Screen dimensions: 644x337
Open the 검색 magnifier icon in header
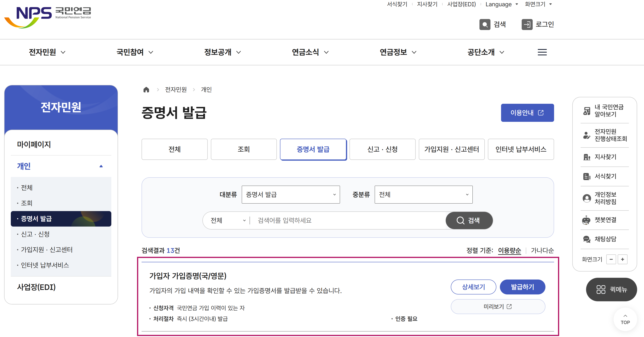[485, 25]
